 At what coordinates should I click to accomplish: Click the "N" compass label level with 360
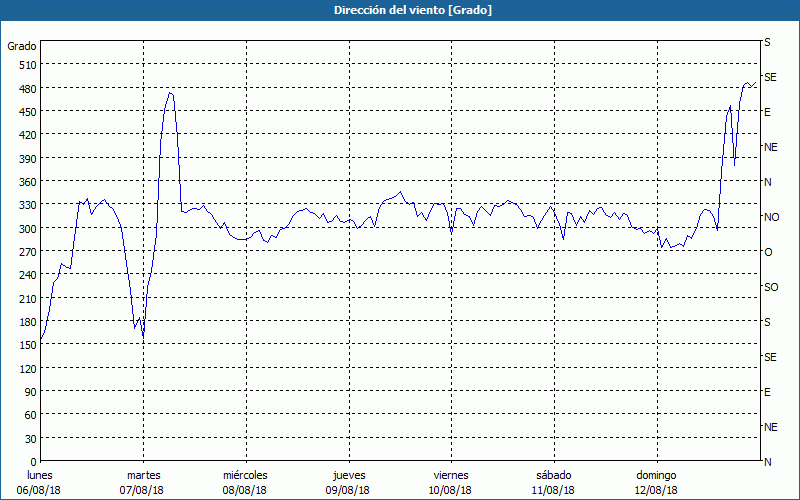767,182
